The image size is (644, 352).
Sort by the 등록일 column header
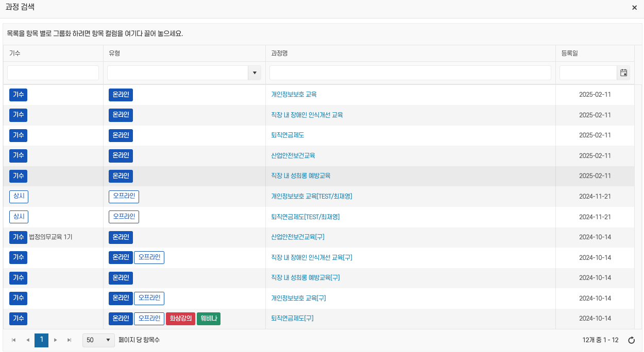click(570, 54)
